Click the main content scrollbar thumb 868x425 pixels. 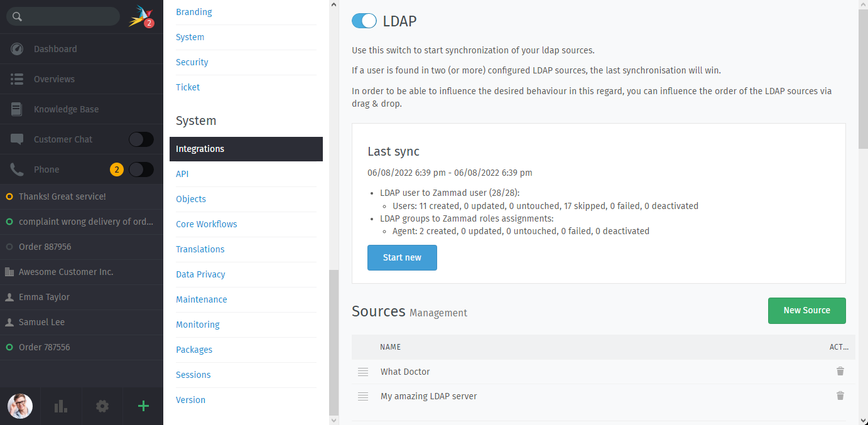tap(863, 80)
